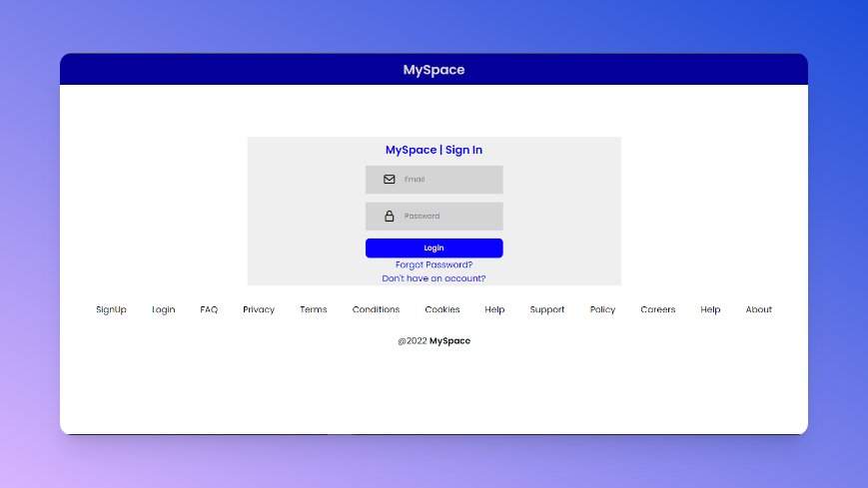
Task: Open the Help link next to Cookies
Action: tap(494, 309)
